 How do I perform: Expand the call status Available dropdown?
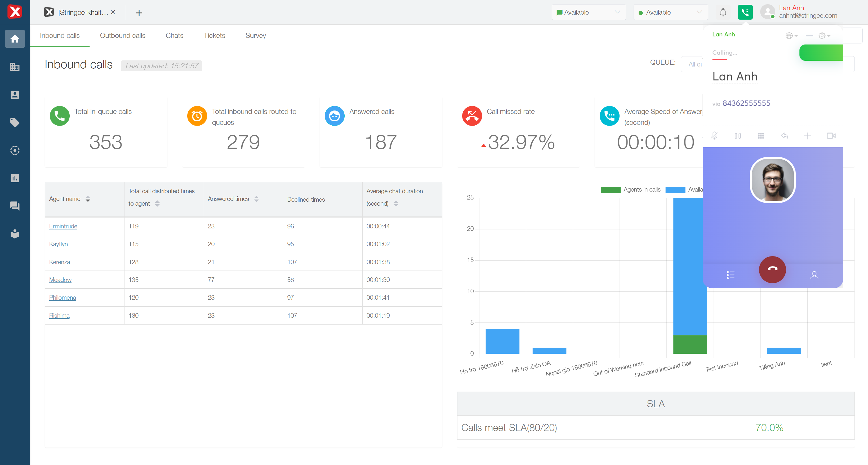click(x=670, y=12)
